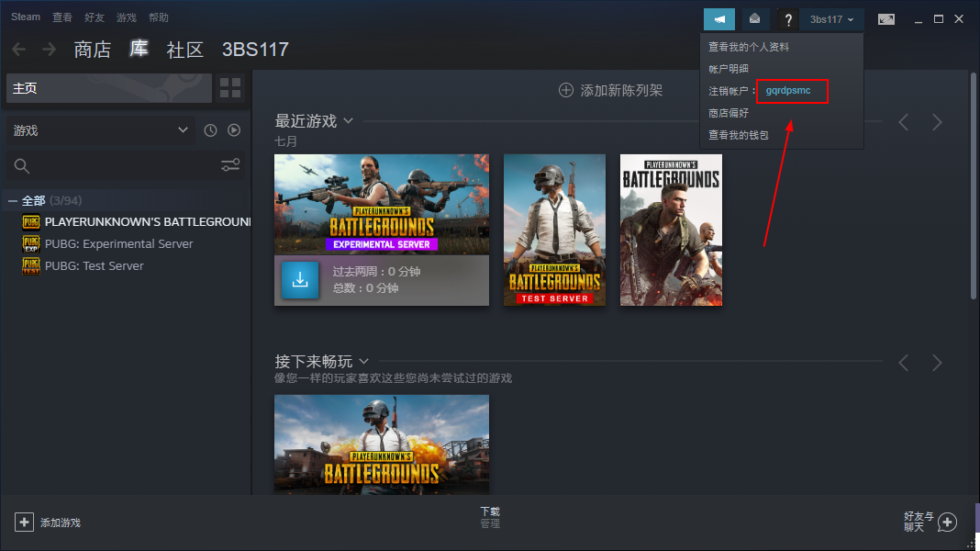Open Battlegrounds Experimental Server cover
Viewport: 980px width, 551px height.
pyautogui.click(x=382, y=205)
